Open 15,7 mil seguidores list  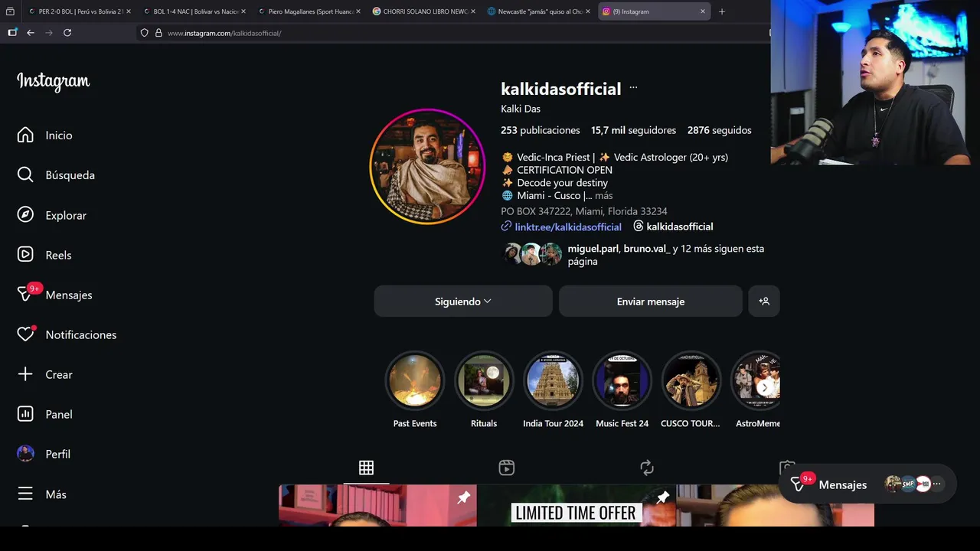pos(633,130)
